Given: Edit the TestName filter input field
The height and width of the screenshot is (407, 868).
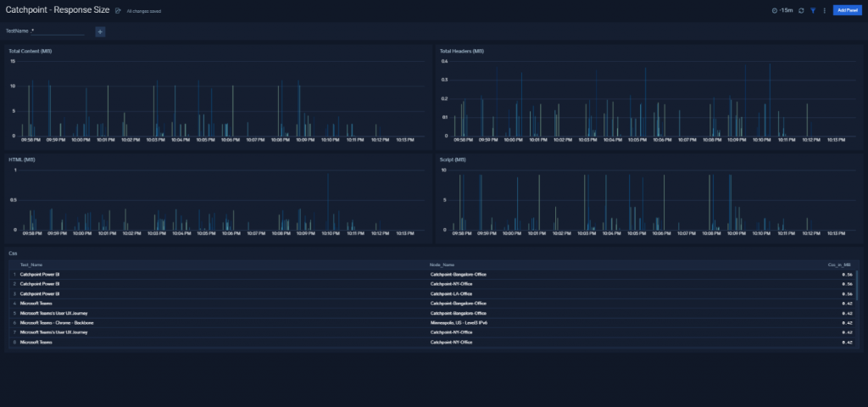Looking at the screenshot, I should (x=58, y=31).
